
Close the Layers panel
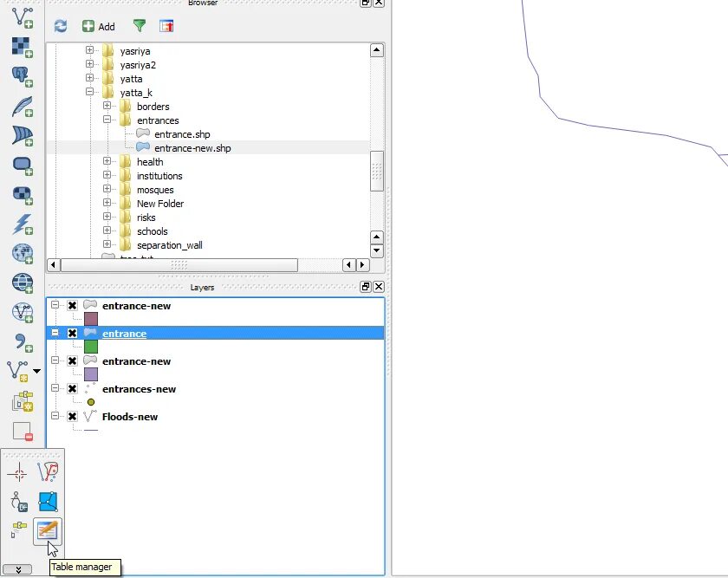(379, 287)
